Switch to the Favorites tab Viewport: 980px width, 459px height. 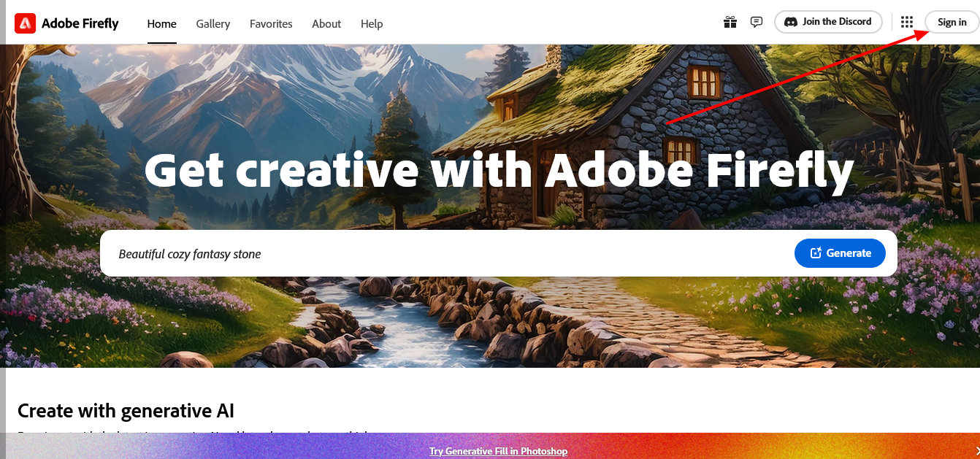click(x=271, y=23)
